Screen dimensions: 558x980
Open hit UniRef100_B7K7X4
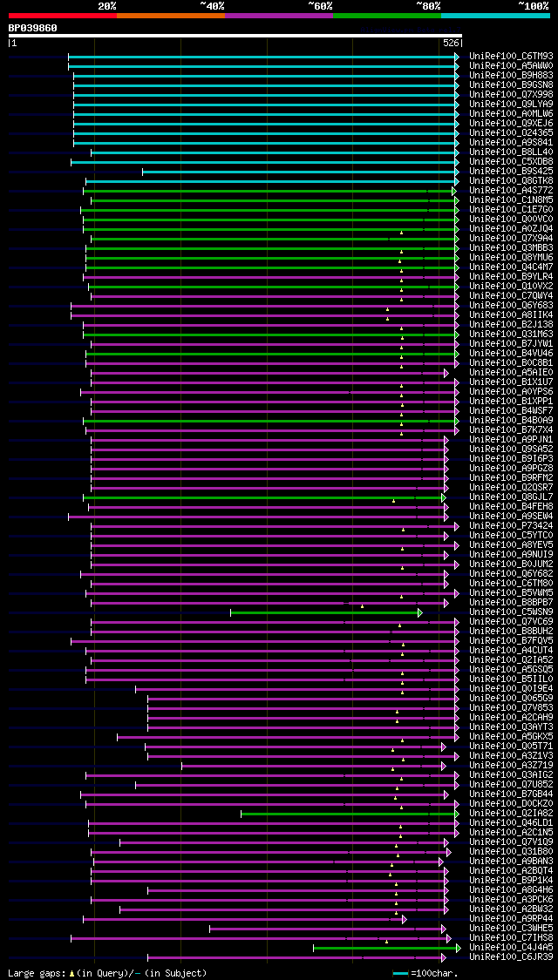[x=511, y=430]
